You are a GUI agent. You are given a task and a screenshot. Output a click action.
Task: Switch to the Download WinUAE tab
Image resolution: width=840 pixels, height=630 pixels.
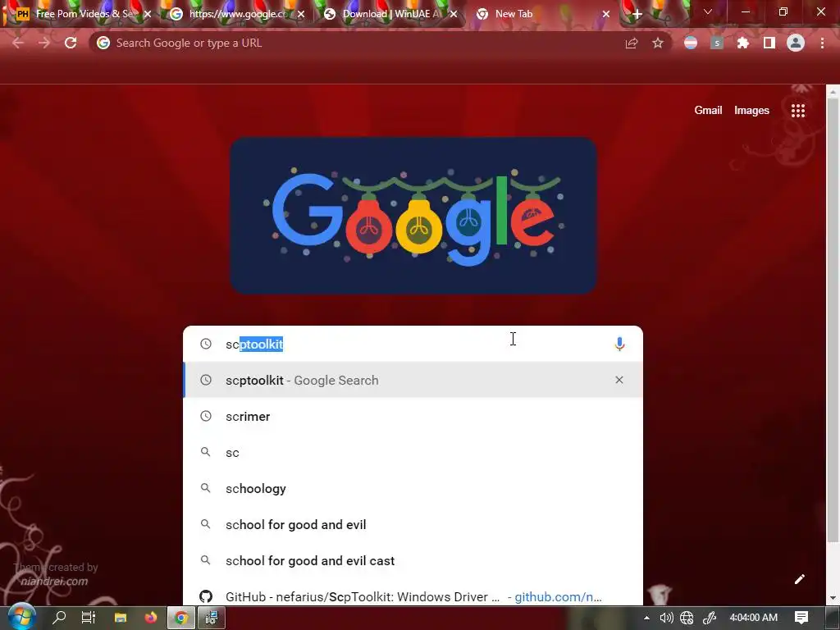391,14
